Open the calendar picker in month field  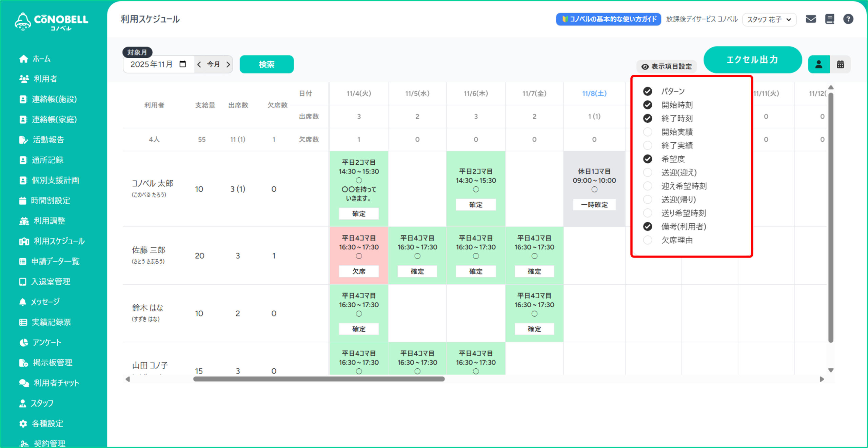(x=183, y=64)
